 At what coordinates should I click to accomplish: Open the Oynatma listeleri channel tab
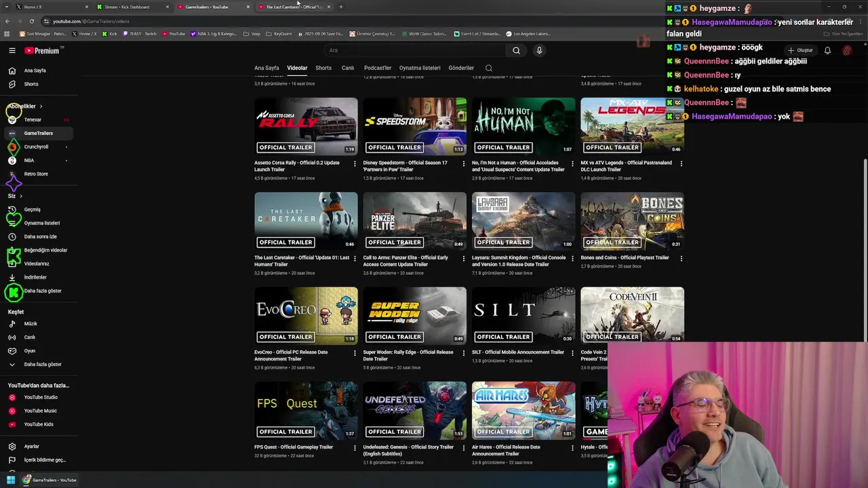pos(420,68)
